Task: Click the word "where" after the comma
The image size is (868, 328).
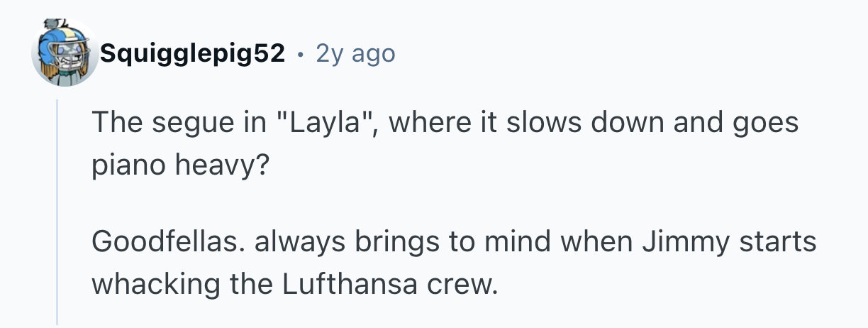Action: point(425,123)
